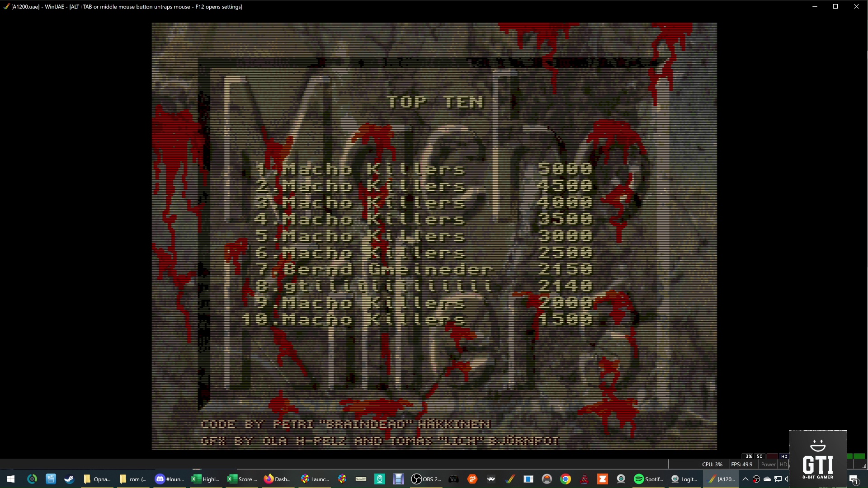This screenshot has width=868, height=488.
Task: Open the Excel Highlights workbook
Action: (205, 479)
